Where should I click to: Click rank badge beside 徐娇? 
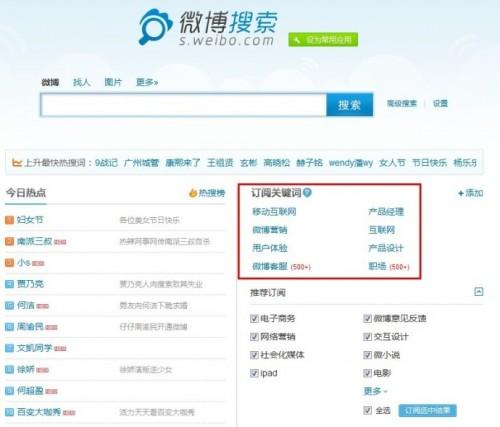click(9, 369)
